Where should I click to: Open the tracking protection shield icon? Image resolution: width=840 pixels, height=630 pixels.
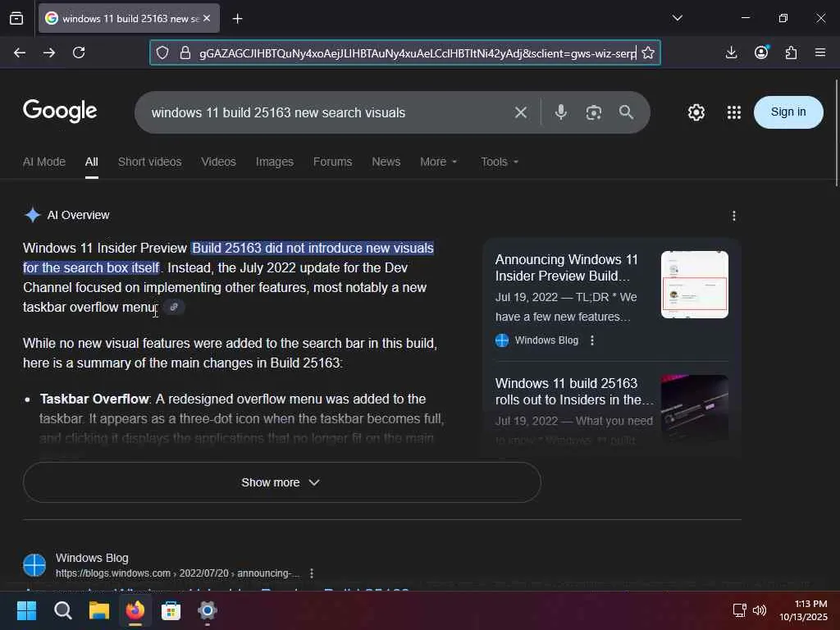point(162,52)
